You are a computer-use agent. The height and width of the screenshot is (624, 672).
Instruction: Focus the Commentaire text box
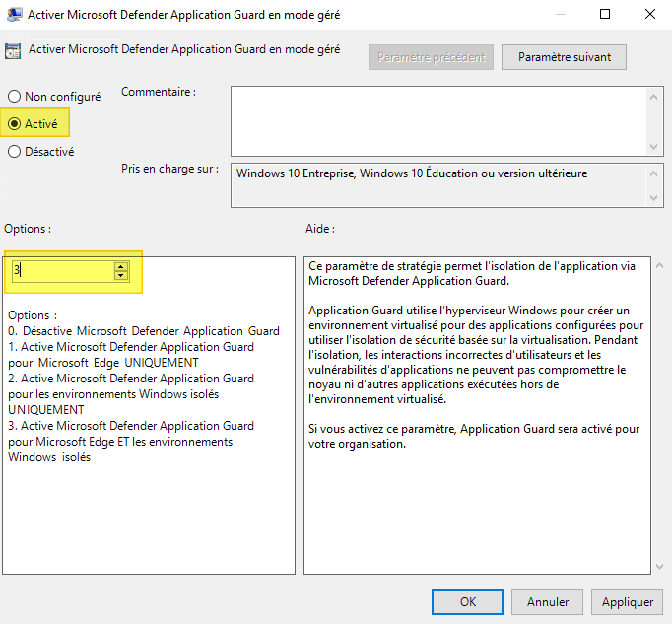438,121
